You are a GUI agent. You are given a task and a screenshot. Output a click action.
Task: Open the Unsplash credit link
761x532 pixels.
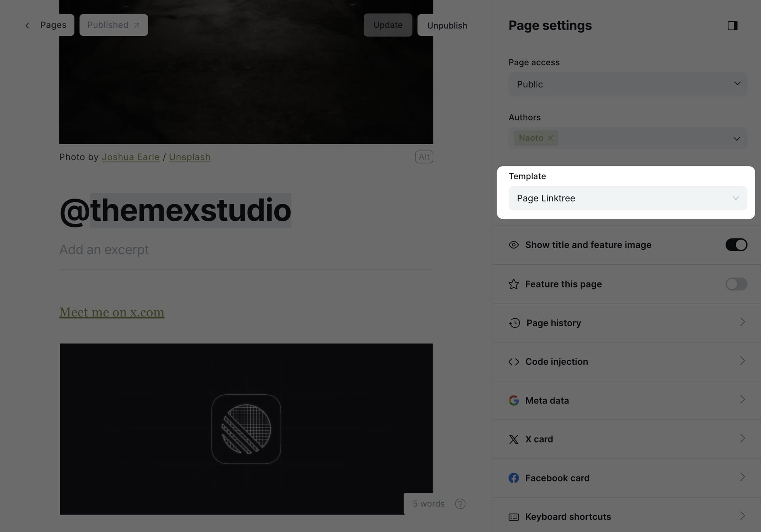pos(189,157)
